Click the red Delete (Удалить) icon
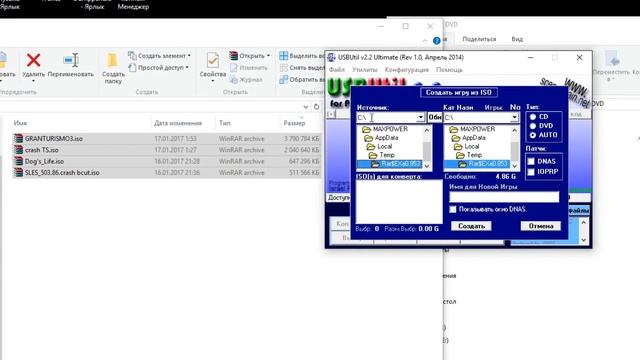640x360 pixels. tap(33, 60)
